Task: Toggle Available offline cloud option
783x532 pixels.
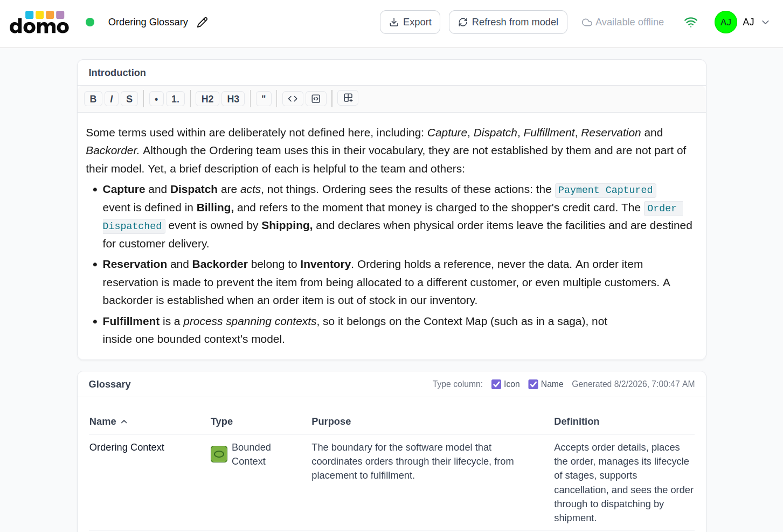Action: 623,22
